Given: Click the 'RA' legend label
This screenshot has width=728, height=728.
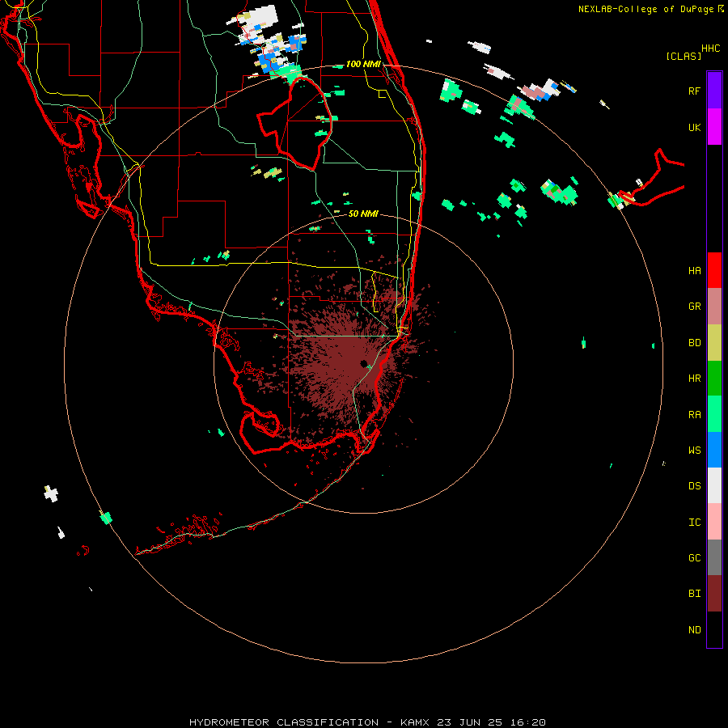Looking at the screenshot, I should (694, 415).
